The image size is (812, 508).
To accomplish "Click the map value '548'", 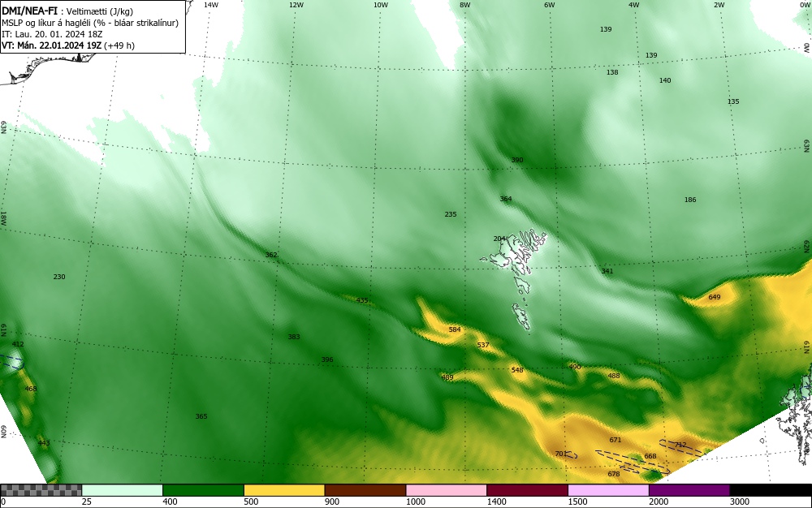I will [x=517, y=370].
